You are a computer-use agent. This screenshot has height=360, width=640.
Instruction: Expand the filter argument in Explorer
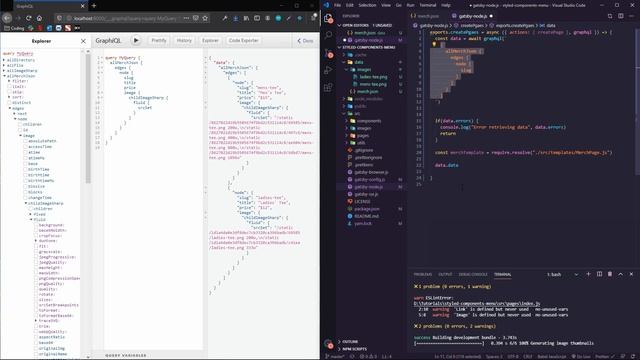[9, 81]
